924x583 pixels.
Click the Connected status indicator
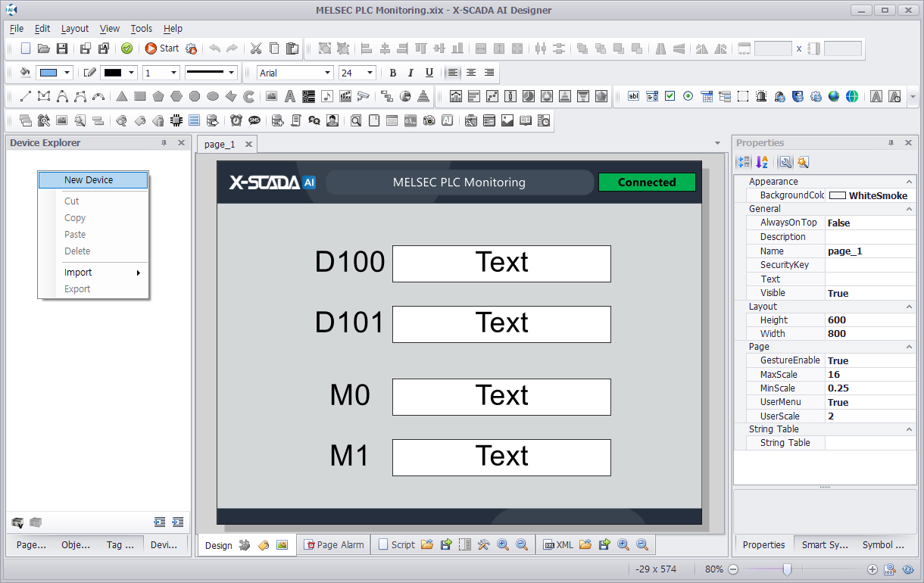(647, 182)
